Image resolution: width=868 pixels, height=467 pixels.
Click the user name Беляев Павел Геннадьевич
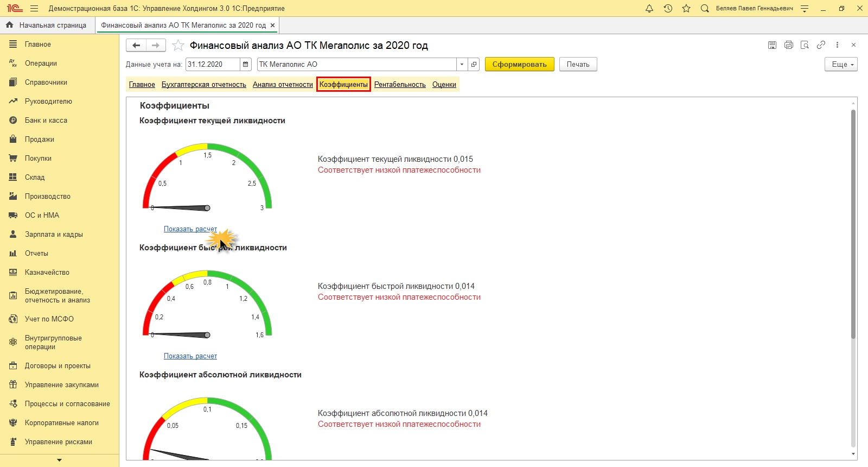pyautogui.click(x=755, y=8)
